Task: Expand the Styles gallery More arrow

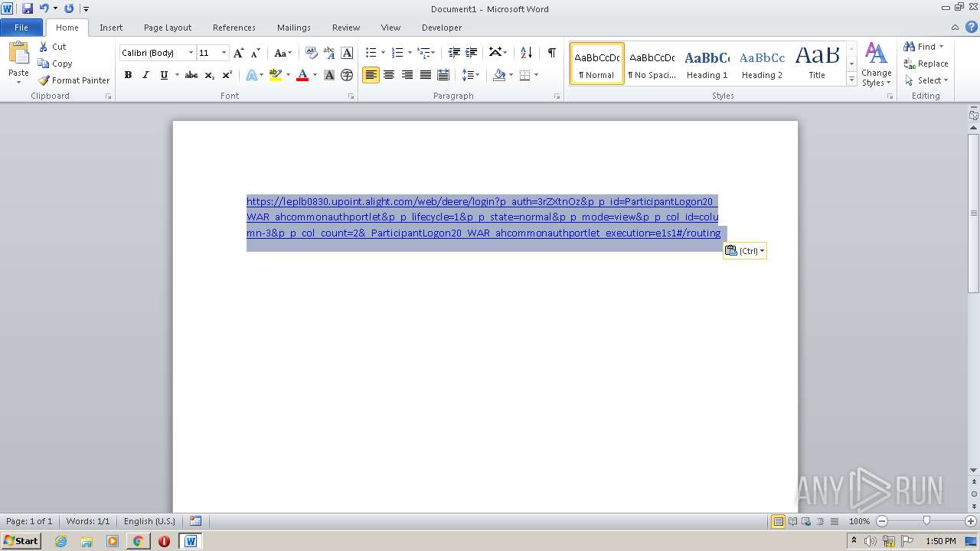Action: [851, 79]
